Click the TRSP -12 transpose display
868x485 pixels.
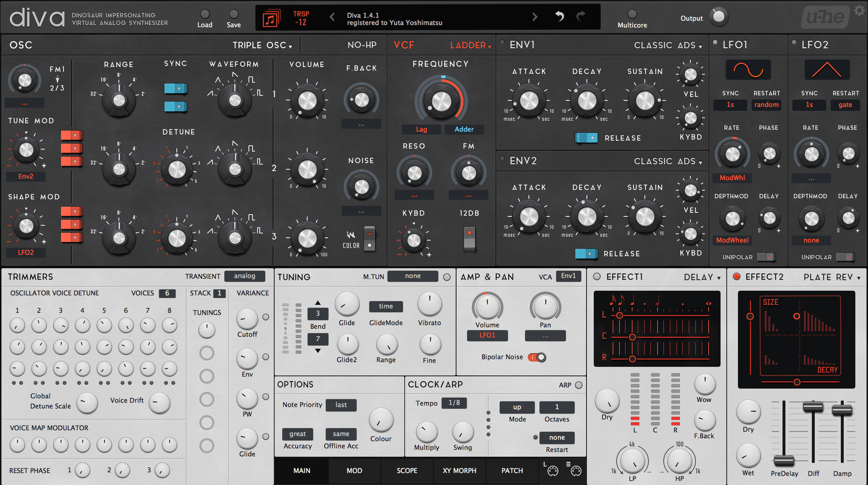point(301,18)
